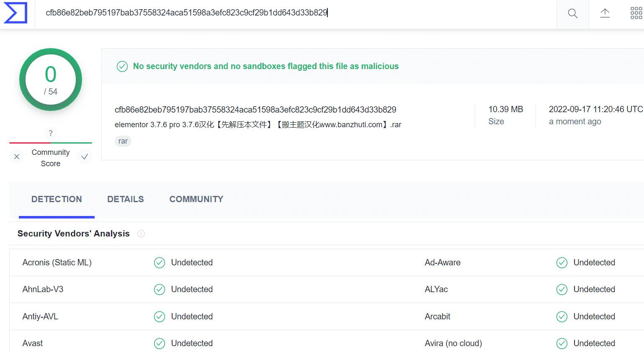Image resolution: width=644 pixels, height=352 pixels.
Task: Select the AhnLab-V3 undetected check icon
Action: 160,289
